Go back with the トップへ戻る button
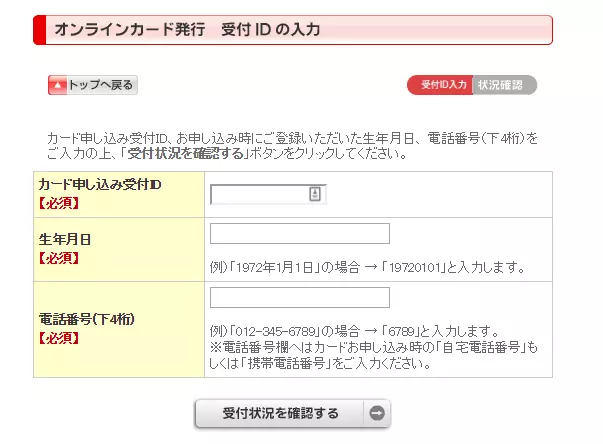The width and height of the screenshot is (603, 444). coord(93,85)
